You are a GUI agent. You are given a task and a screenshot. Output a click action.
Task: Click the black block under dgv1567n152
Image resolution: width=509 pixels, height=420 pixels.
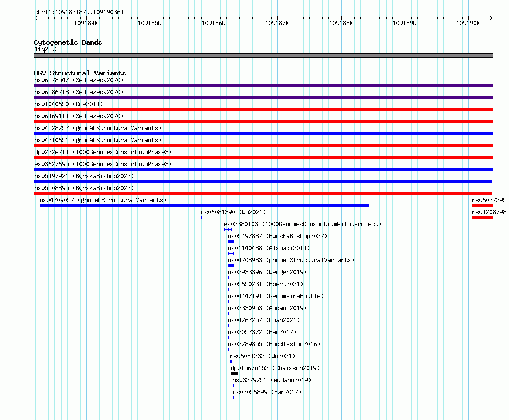click(234, 374)
